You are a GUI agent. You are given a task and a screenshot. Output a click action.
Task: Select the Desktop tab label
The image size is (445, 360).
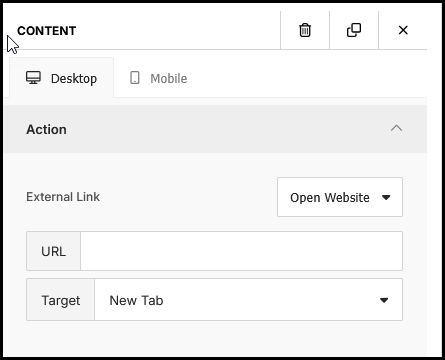point(74,79)
